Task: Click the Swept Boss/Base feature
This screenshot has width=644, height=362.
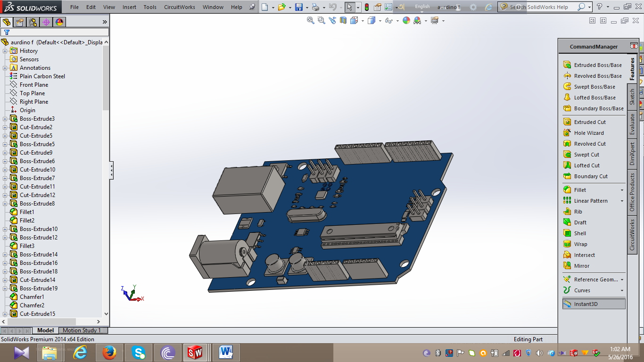Action: 589,87
